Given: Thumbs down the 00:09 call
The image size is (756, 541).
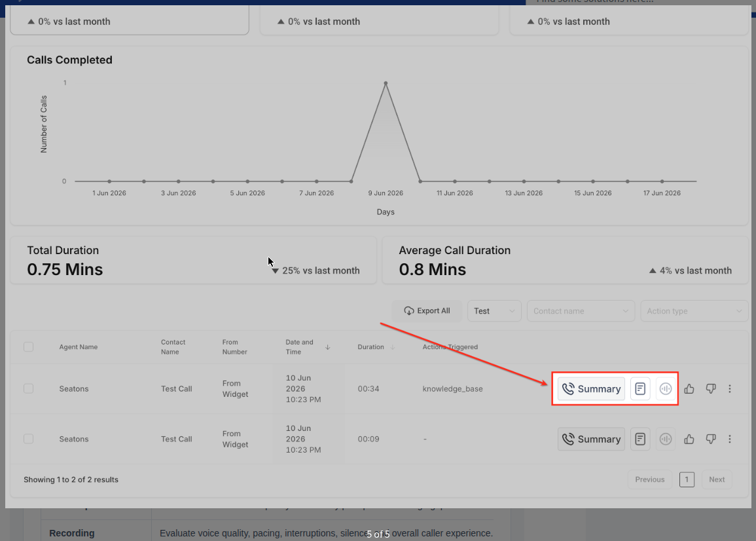Looking at the screenshot, I should 711,439.
